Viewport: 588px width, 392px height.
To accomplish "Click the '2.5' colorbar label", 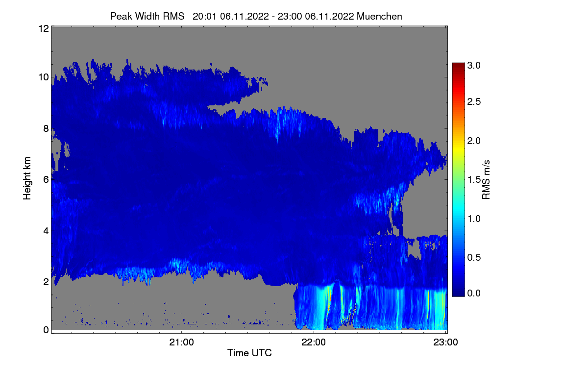I will [x=474, y=102].
